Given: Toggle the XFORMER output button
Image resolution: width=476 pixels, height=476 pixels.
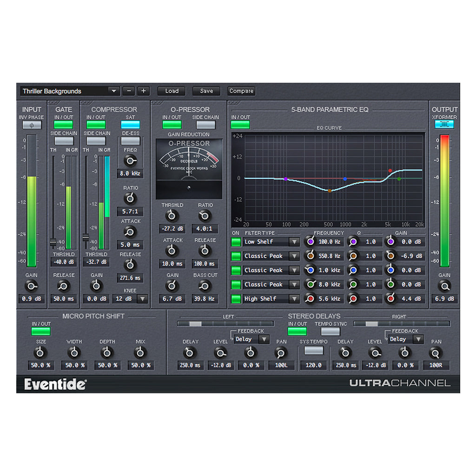Looking at the screenshot, I should [x=445, y=124].
